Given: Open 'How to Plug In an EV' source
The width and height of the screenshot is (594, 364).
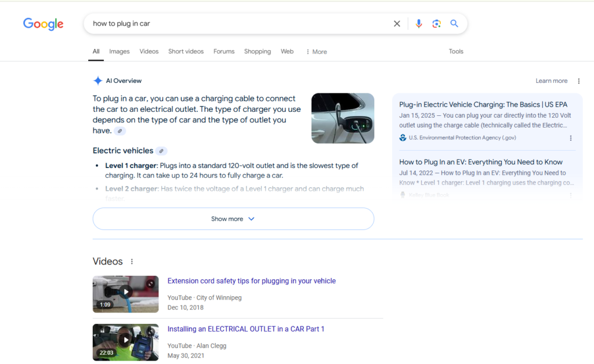Looking at the screenshot, I should (481, 162).
